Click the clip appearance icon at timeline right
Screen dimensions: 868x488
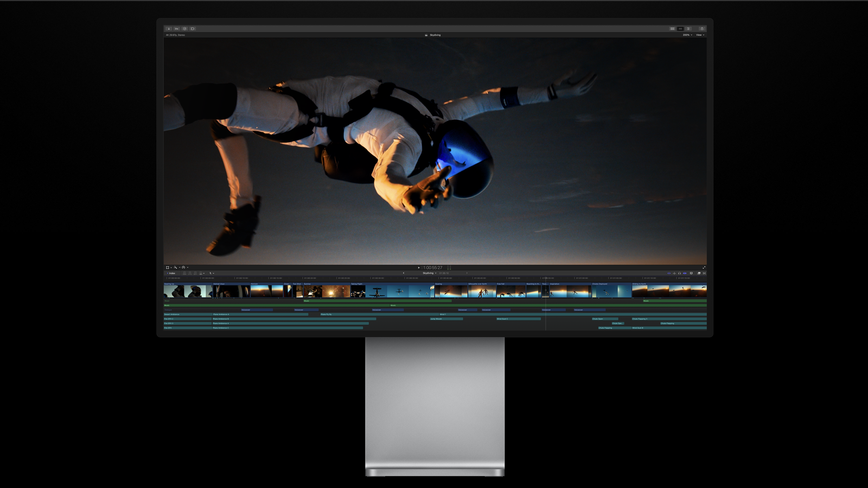(699, 273)
